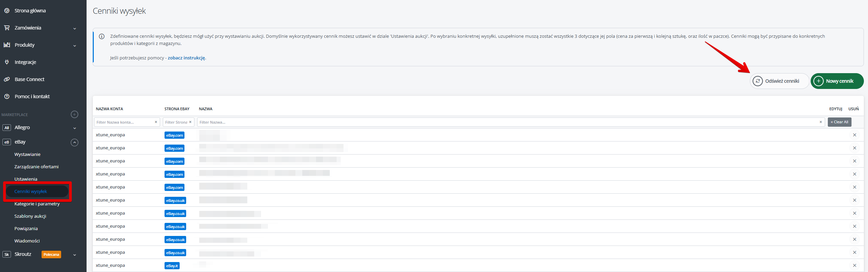The height and width of the screenshot is (272, 868).
Task: Click the Strona główna dashboard icon
Action: 7,11
